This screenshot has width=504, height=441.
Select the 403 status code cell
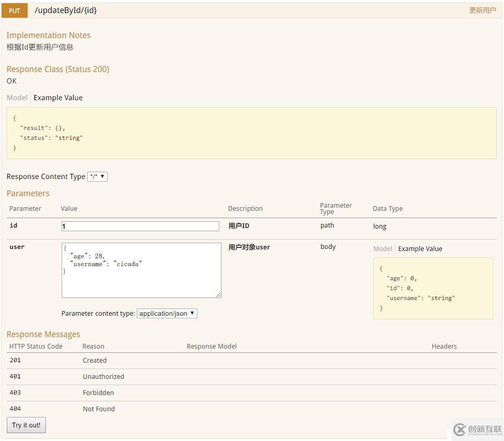click(15, 392)
